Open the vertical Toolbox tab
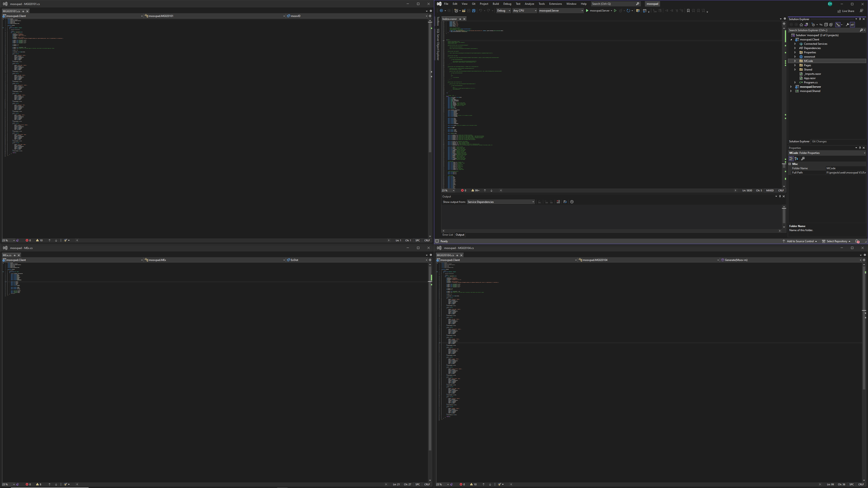The height and width of the screenshot is (488, 868). click(438, 21)
